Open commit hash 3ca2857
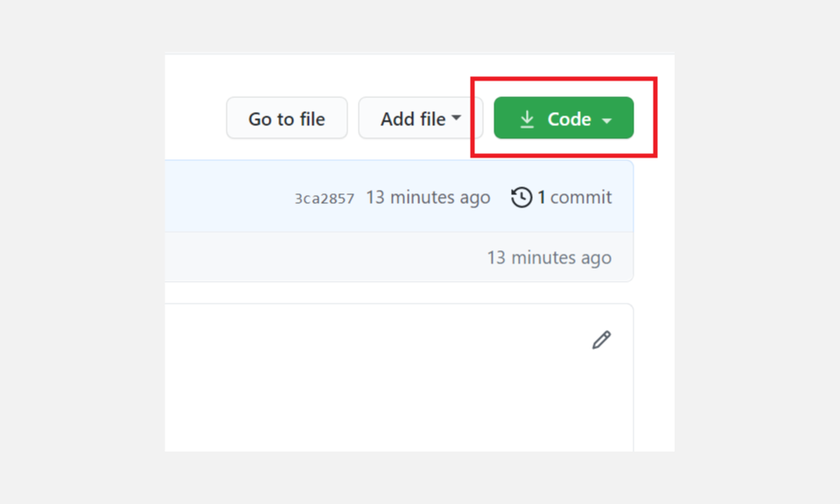 pos(324,199)
